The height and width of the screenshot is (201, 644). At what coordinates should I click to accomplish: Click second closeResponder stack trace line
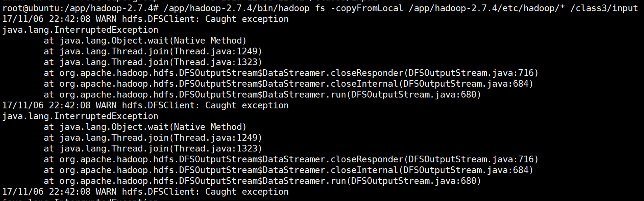pyautogui.click(x=291, y=159)
